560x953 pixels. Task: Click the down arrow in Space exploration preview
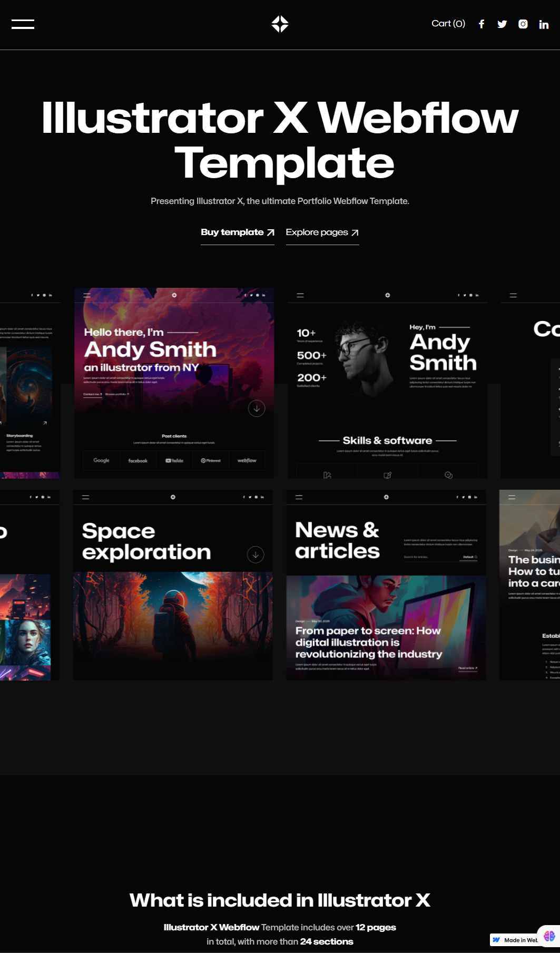(x=256, y=555)
